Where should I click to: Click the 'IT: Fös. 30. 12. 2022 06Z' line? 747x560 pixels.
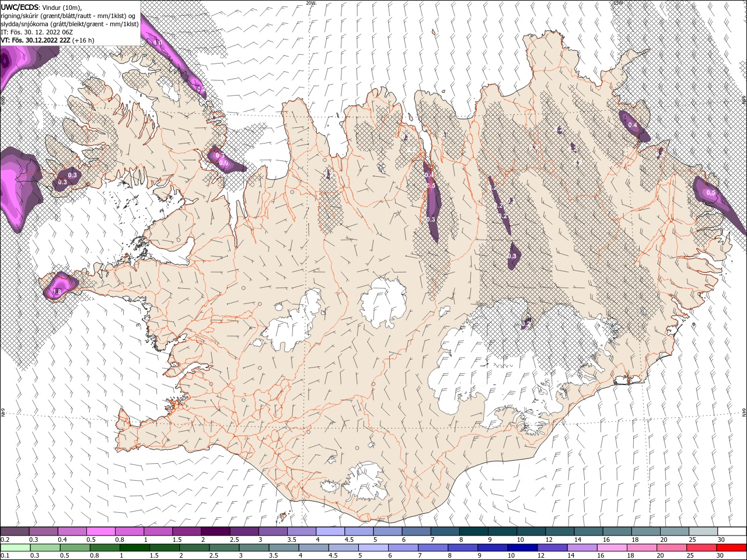[37, 32]
